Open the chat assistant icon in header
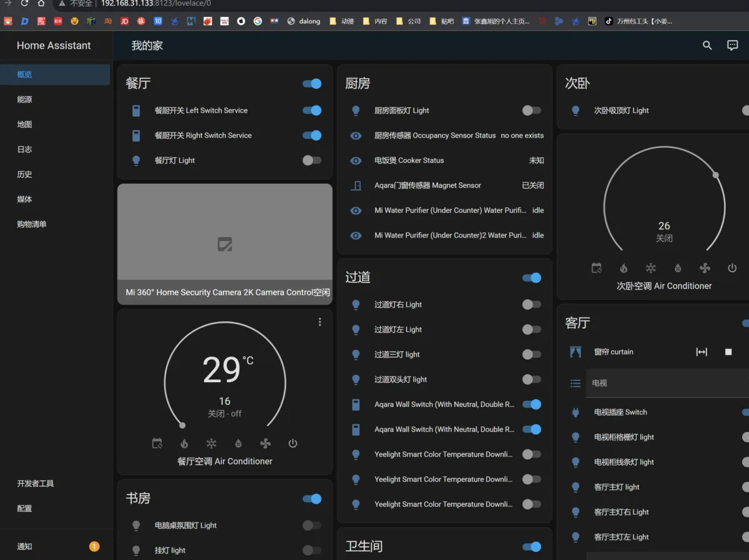The image size is (749, 560). (733, 46)
